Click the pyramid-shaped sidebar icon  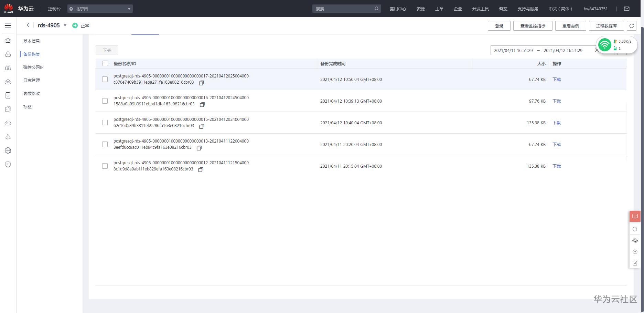[x=8, y=137]
